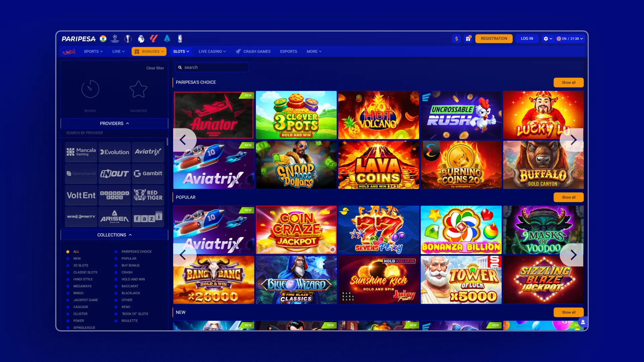Click the games search field

pyautogui.click(x=212, y=67)
